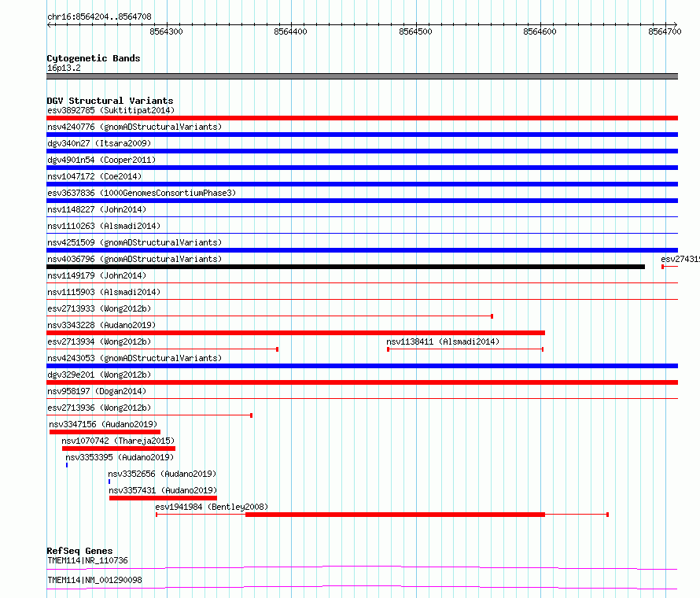
Task: Click the red bar of esv3892785
Action: [x=362, y=118]
